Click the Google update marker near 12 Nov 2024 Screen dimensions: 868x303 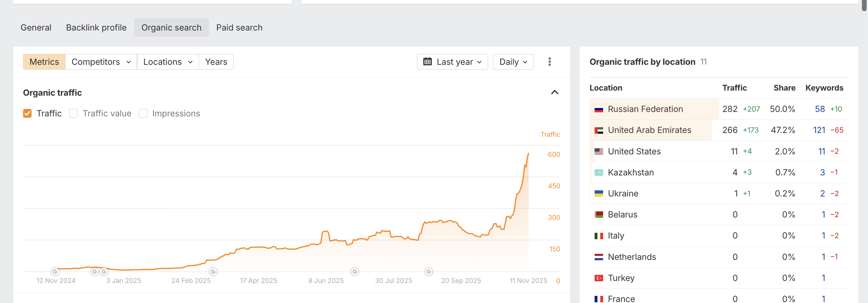[55, 271]
